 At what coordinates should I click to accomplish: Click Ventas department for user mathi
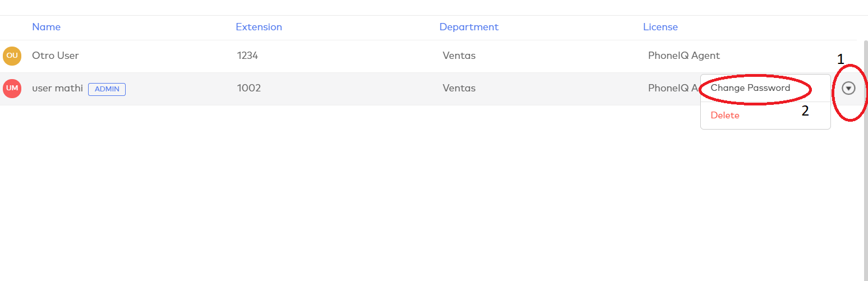[x=459, y=88]
